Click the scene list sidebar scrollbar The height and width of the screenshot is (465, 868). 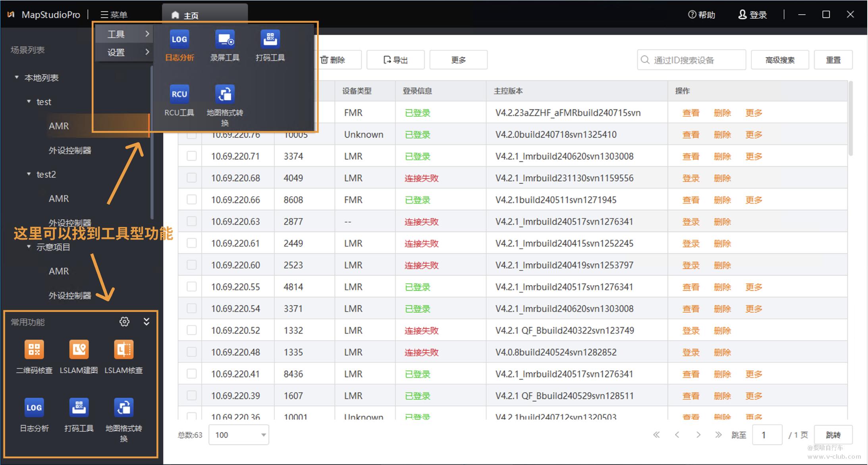[152, 143]
